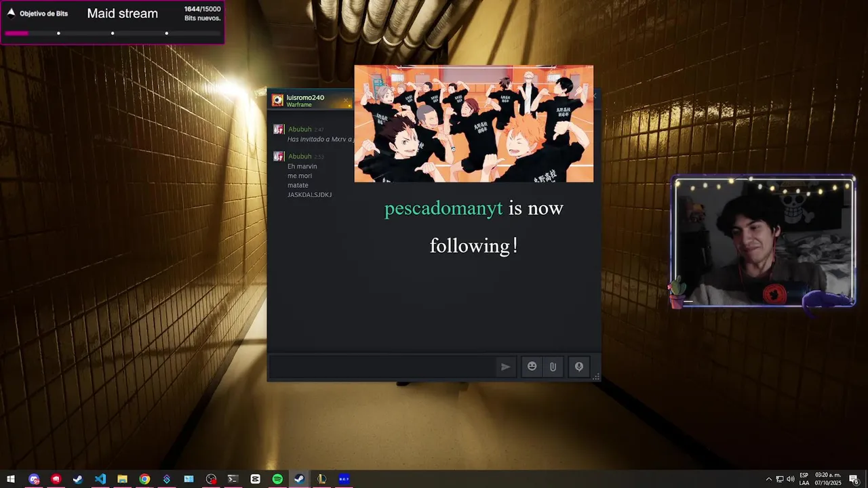Open Google Chrome from the taskbar

click(x=144, y=479)
